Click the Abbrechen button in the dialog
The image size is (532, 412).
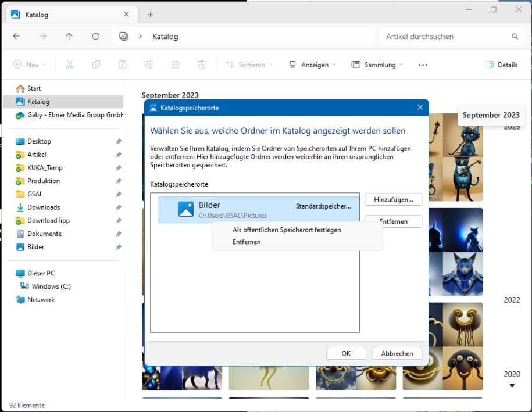397,353
